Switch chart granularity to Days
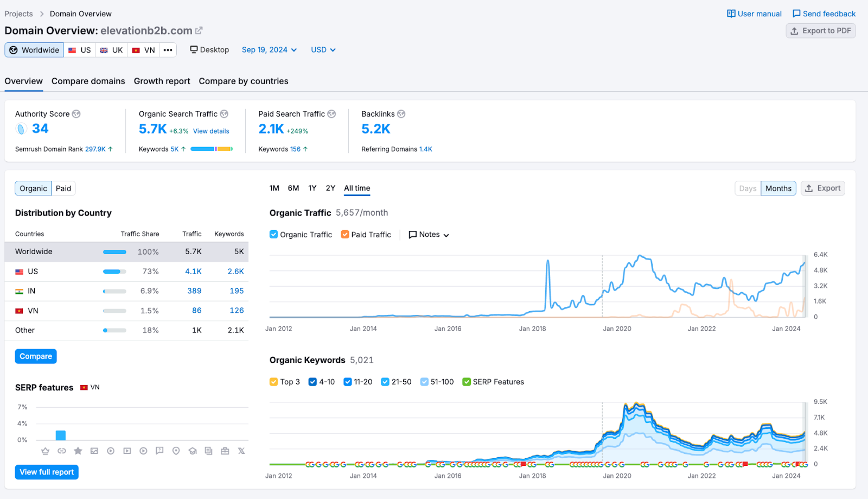This screenshot has height=499, width=868. point(748,188)
